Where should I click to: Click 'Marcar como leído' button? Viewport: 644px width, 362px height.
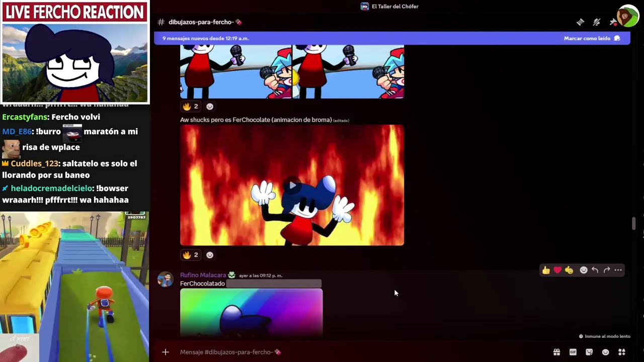(592, 38)
